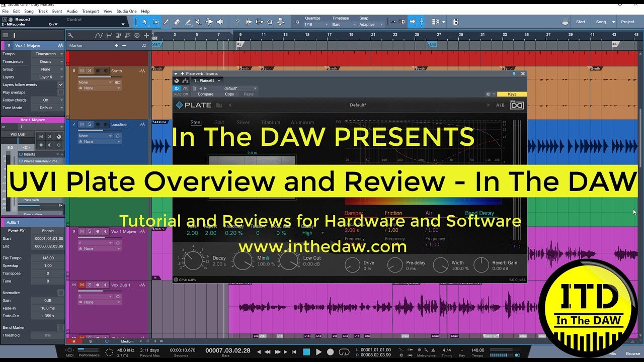This screenshot has width=644, height=362.
Task: Open the Audio menu
Action: pyautogui.click(x=72, y=11)
